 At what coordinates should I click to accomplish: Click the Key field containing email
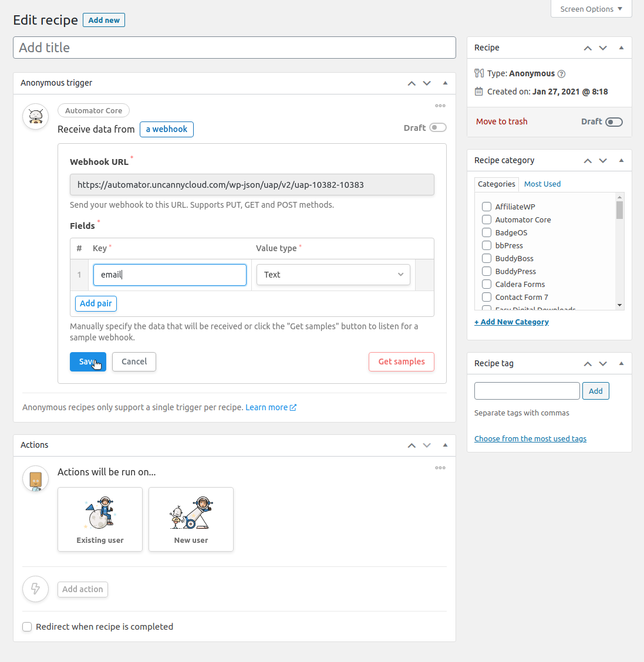(170, 275)
